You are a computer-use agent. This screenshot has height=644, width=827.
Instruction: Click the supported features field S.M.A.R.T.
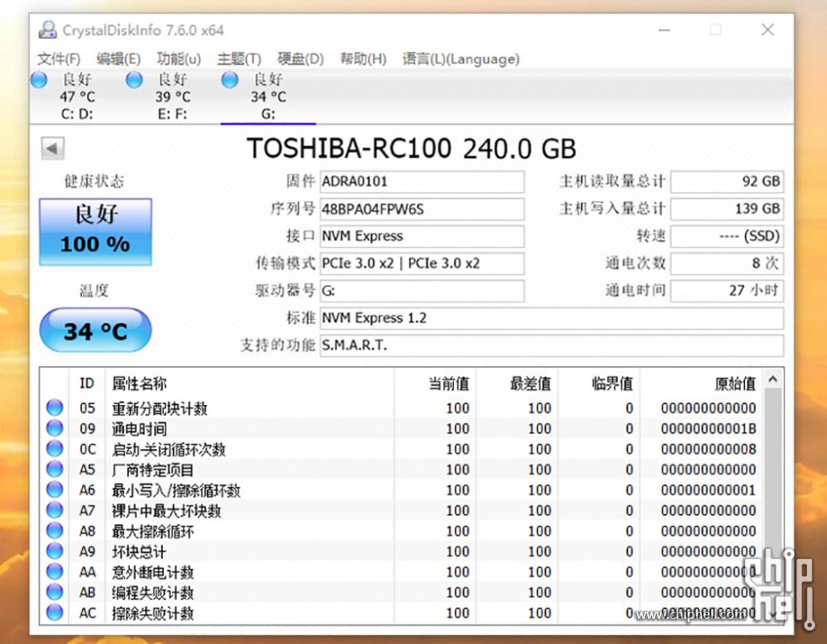point(552,346)
